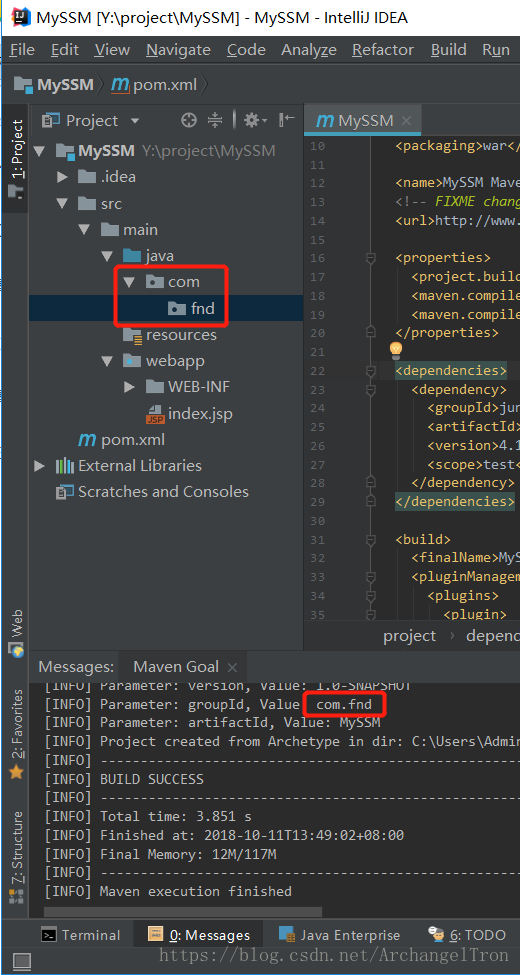Open the 7: Structure tool window tab
Image resolution: width=520 pixels, height=975 pixels.
pos(16,858)
